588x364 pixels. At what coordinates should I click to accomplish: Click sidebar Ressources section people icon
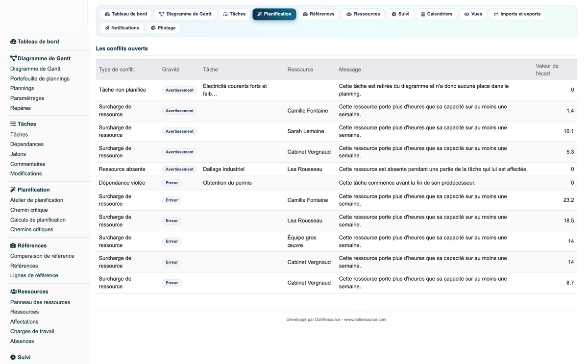(x=14, y=291)
